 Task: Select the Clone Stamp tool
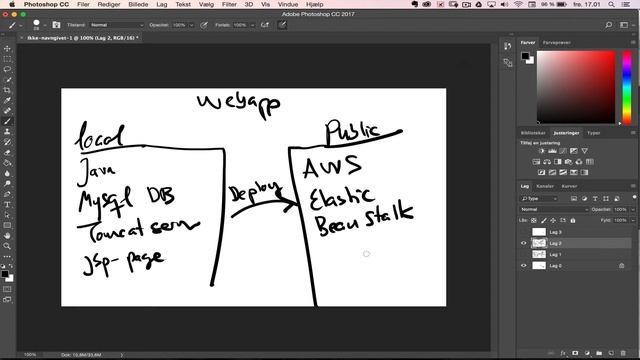pos(7,131)
